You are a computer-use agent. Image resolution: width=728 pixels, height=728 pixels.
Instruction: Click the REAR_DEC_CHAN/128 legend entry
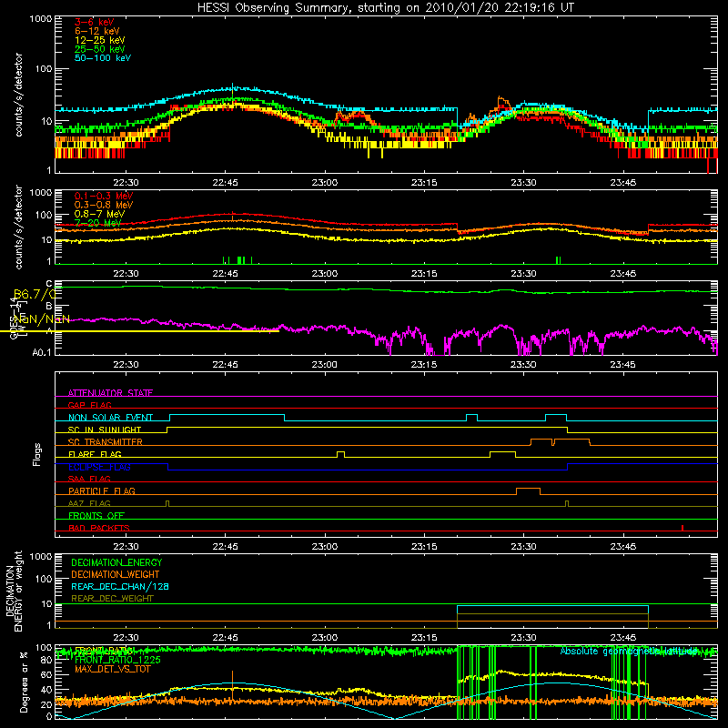120,586
